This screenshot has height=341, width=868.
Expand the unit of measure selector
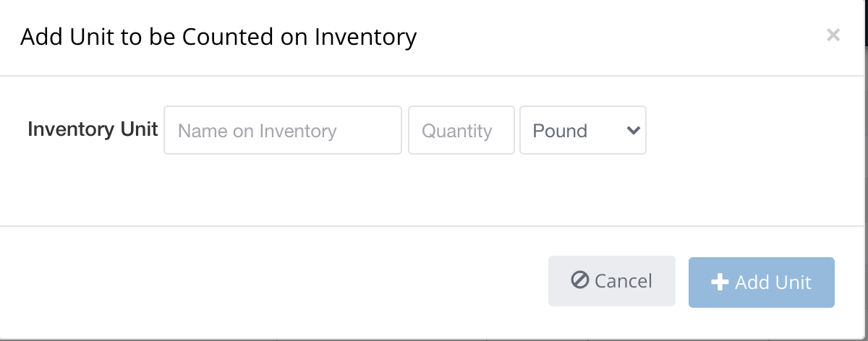click(x=582, y=131)
